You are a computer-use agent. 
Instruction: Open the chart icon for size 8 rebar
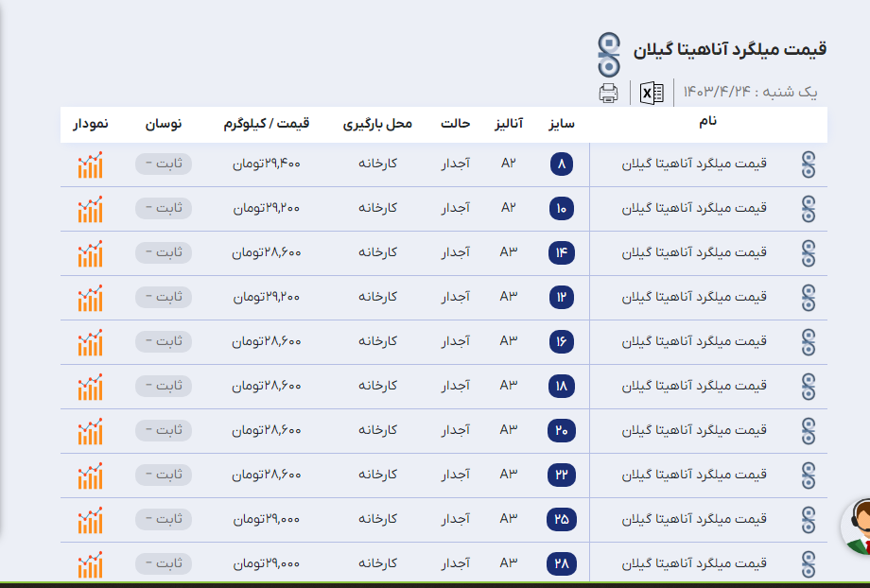(90, 164)
